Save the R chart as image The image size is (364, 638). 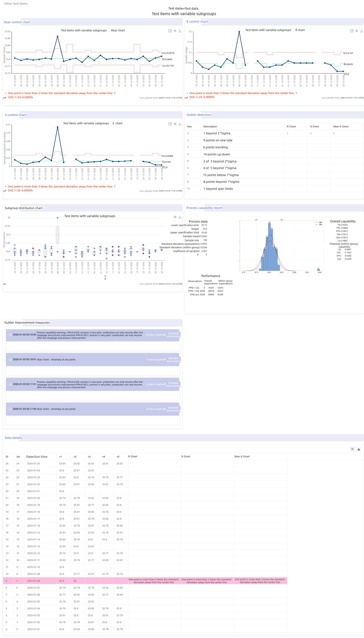tap(362, 31)
